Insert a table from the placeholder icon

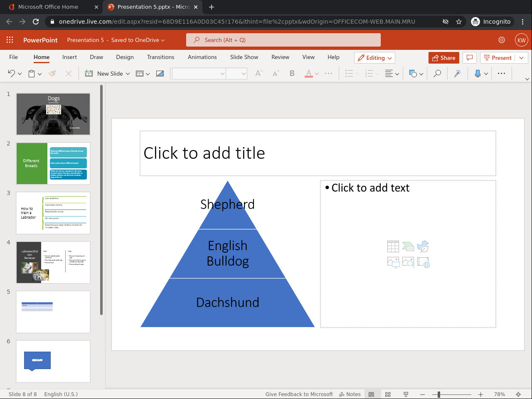tap(393, 246)
